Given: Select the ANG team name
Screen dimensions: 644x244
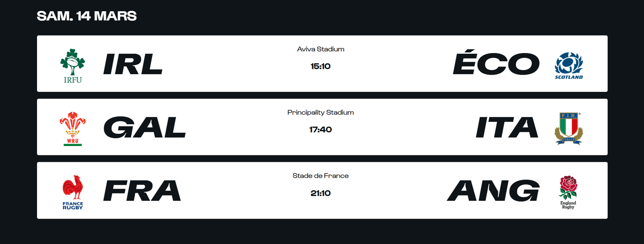Looking at the screenshot, I should pos(493,191).
